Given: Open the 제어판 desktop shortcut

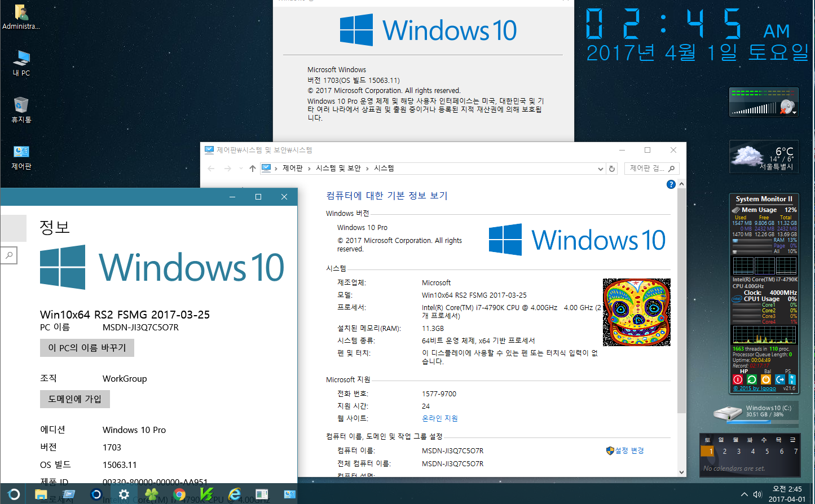Looking at the screenshot, I should pos(21,157).
